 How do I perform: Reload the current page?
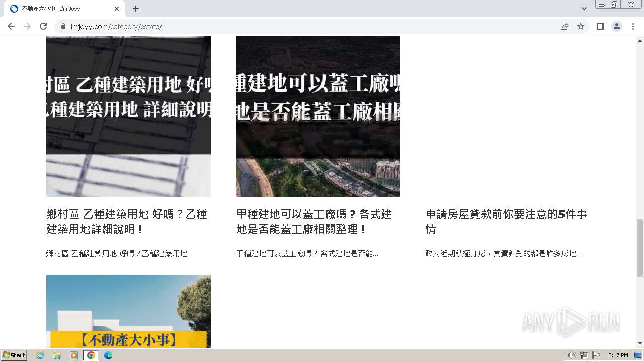pyautogui.click(x=43, y=26)
